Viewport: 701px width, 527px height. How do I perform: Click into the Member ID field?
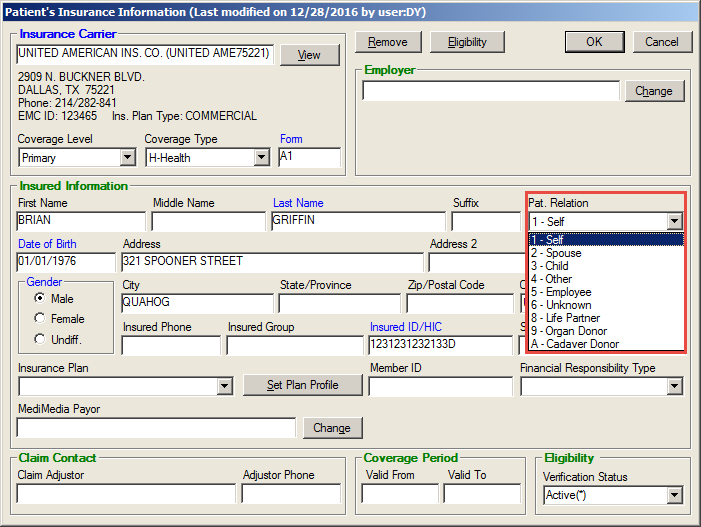point(438,386)
